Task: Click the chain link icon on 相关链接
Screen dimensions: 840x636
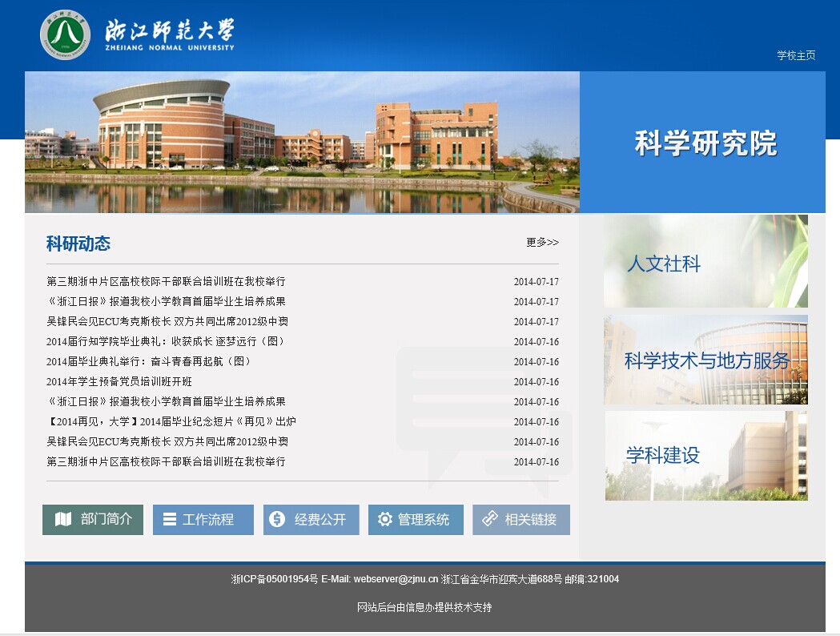Action: tap(490, 519)
